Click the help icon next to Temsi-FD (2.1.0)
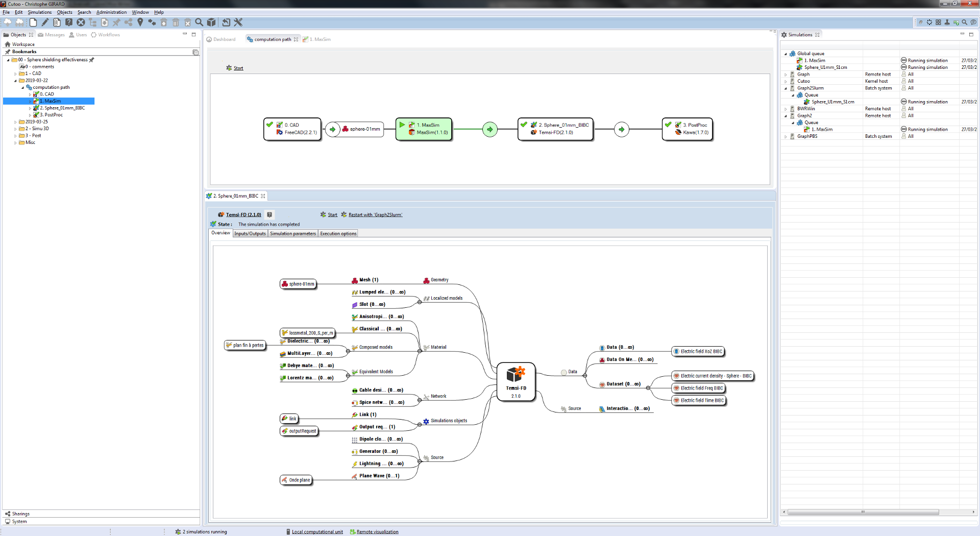The image size is (980, 536). pos(269,215)
